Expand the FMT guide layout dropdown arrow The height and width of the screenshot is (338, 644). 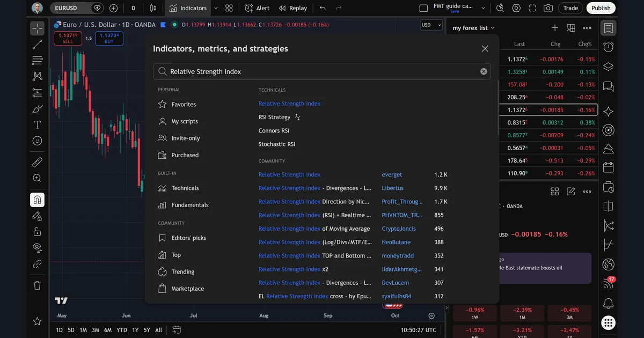tap(484, 8)
